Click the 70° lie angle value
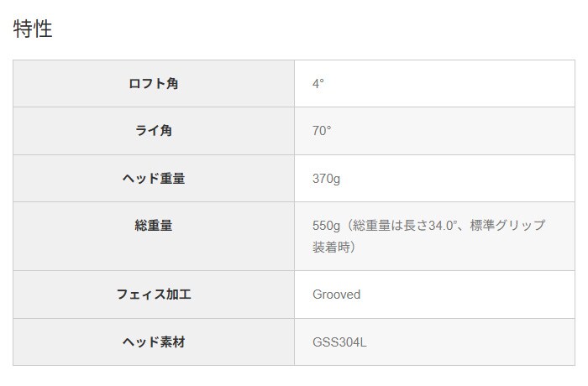The height and width of the screenshot is (386, 588). tap(322, 131)
